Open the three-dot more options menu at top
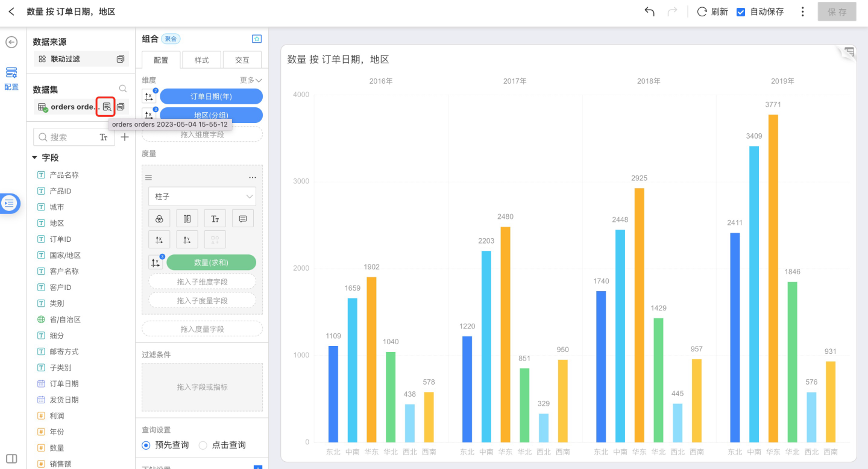 [802, 12]
